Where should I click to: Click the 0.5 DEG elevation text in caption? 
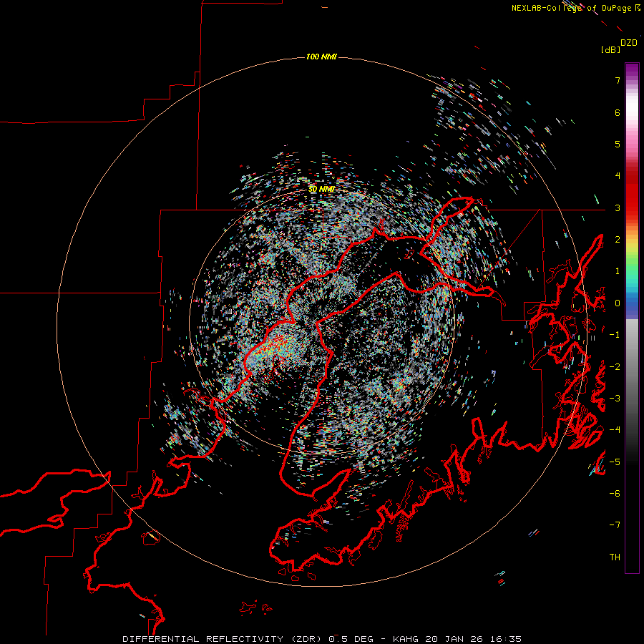[351, 639]
